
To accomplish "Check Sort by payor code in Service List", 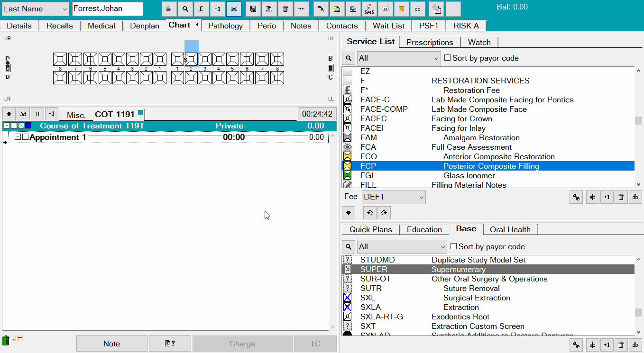I will coord(447,58).
